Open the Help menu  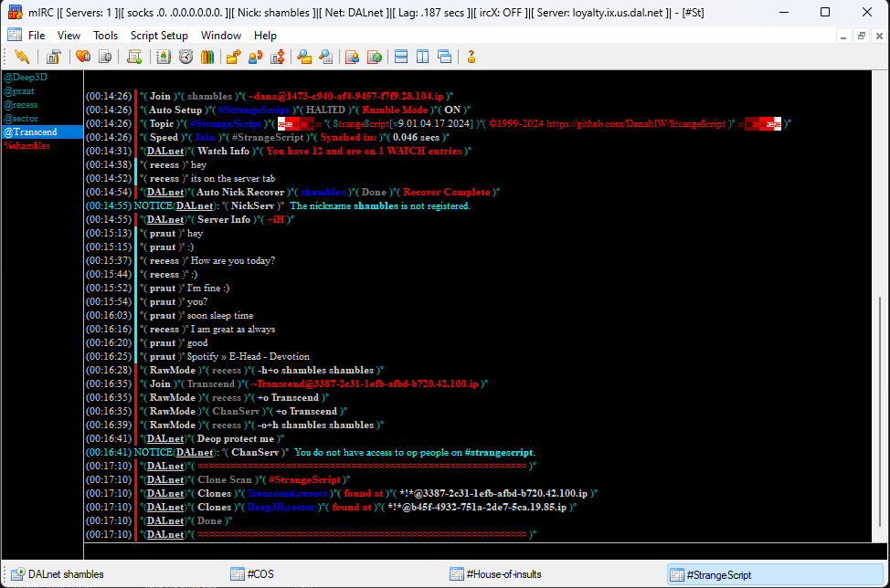coord(265,36)
